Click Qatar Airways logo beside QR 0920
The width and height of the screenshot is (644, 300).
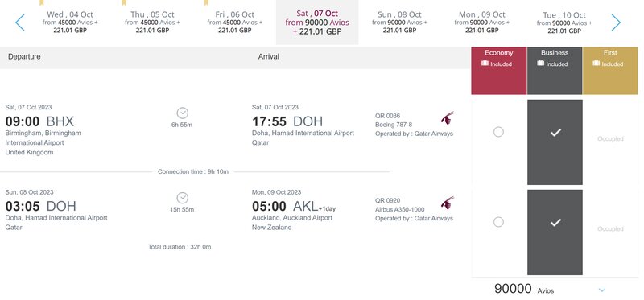coord(448,203)
